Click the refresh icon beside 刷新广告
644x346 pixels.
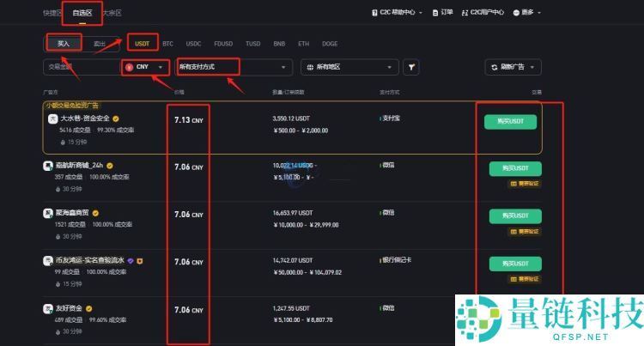pos(494,67)
